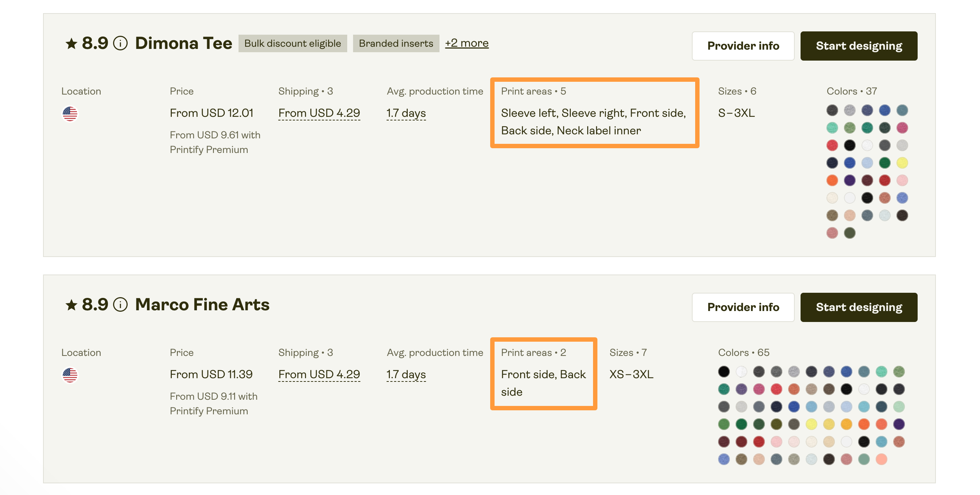This screenshot has width=980, height=495.
Task: Click the rating info icon beside Dimona Tee
Action: pyautogui.click(x=120, y=43)
